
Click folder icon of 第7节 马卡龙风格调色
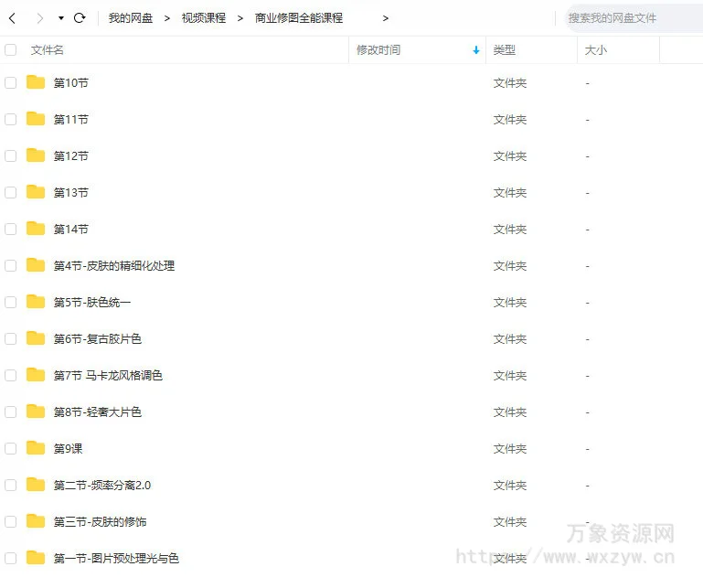36,375
